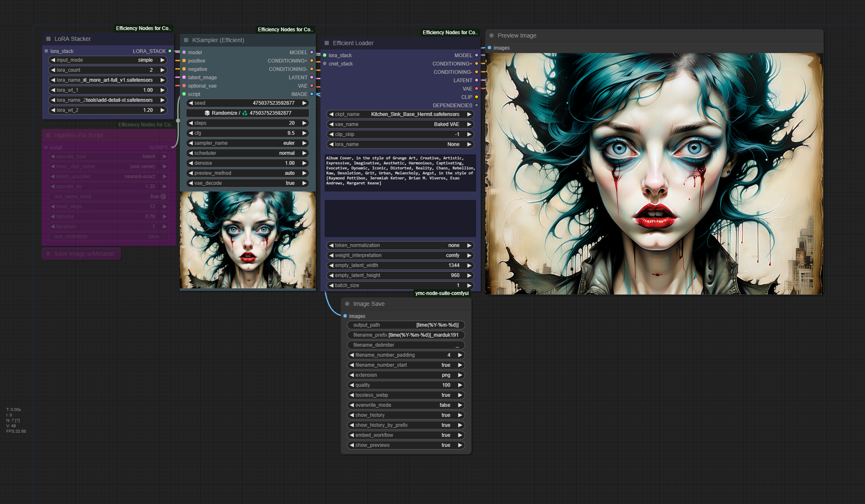Click the large image in Preview Image node
This screenshot has width=865, height=504.
pyautogui.click(x=654, y=174)
